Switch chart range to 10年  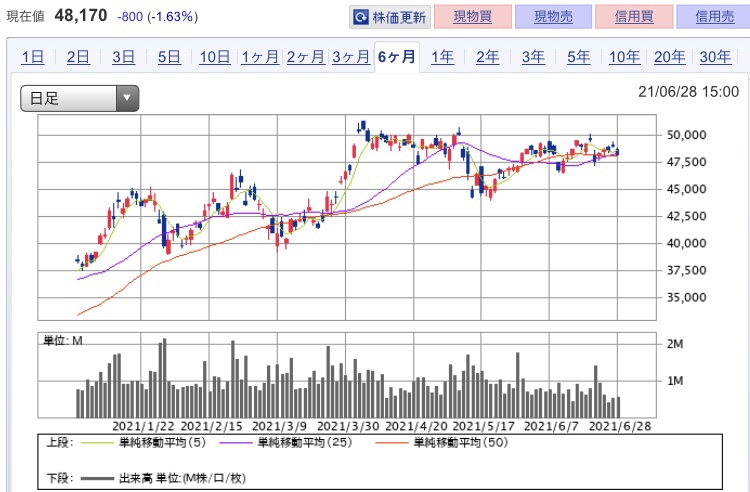[624, 57]
